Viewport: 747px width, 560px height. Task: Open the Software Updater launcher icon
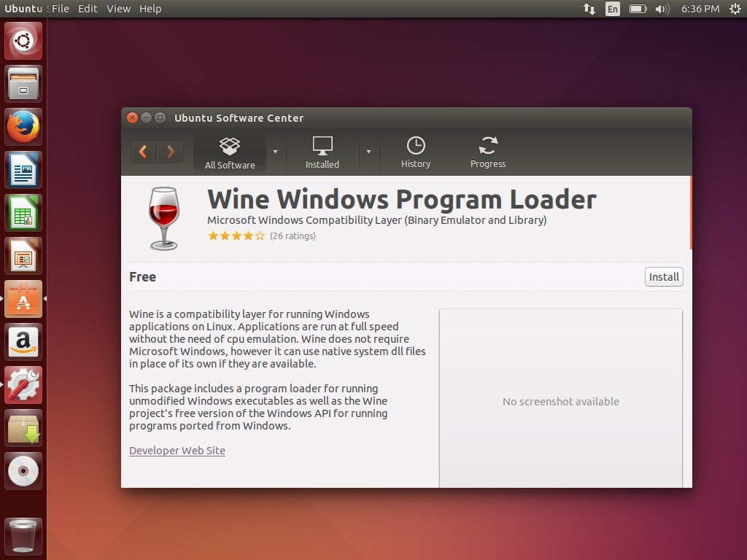click(23, 427)
